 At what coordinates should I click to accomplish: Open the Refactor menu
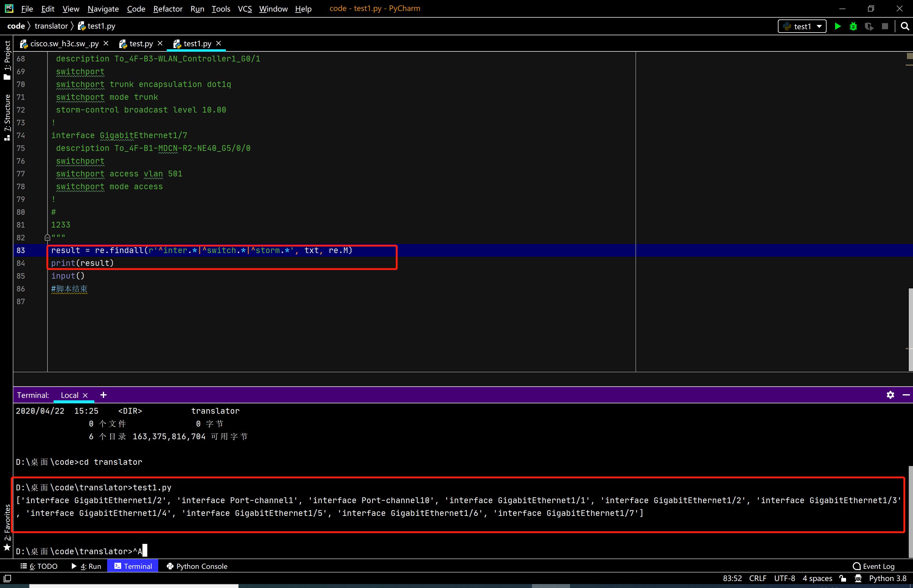point(168,9)
